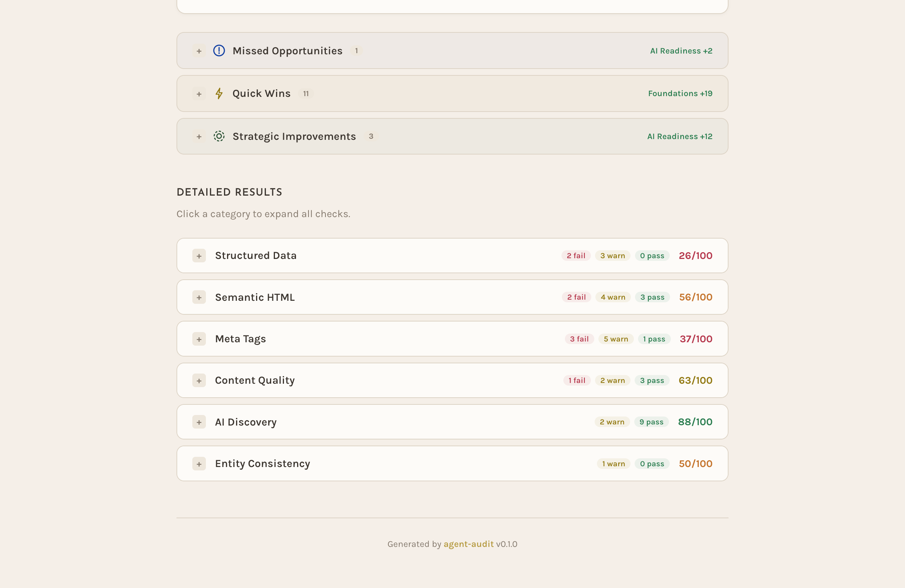Expand the Quick Wins section

pos(199,93)
